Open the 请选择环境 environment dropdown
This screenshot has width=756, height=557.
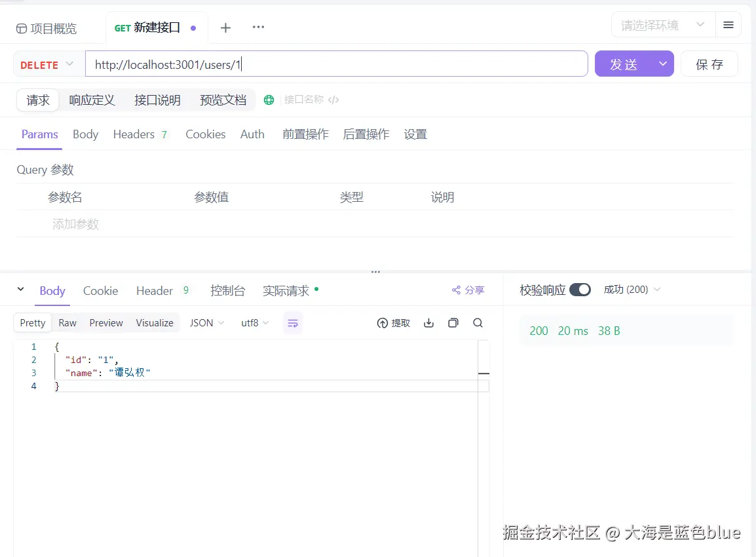click(662, 25)
